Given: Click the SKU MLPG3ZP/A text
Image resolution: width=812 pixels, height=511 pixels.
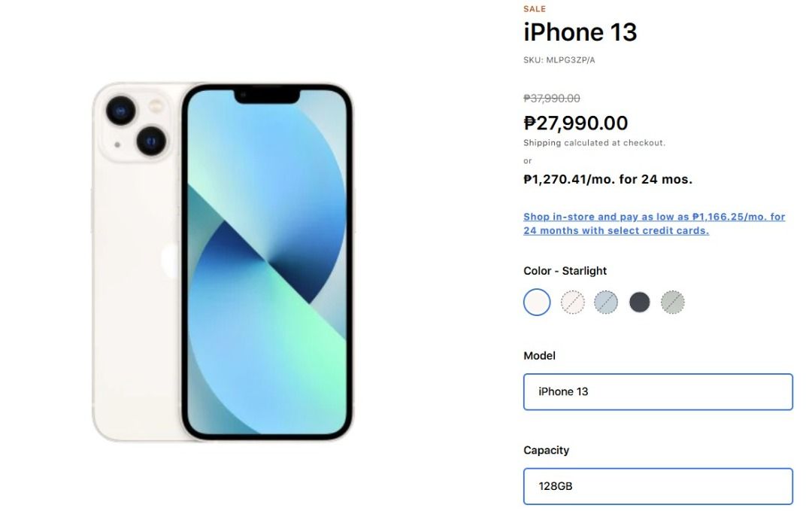Looking at the screenshot, I should [x=559, y=60].
